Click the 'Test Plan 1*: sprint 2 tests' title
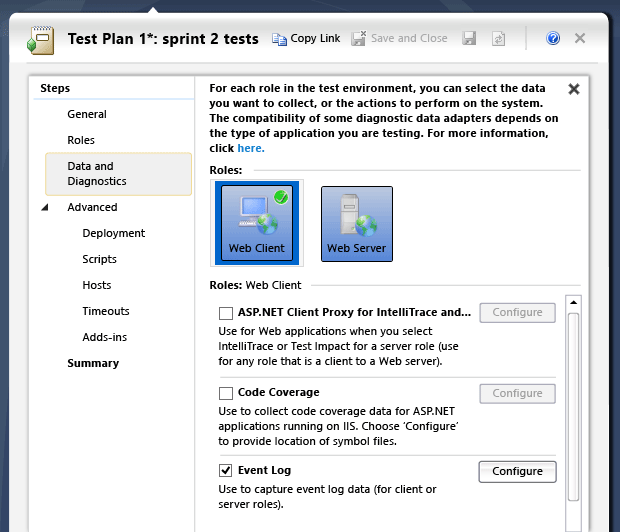 [x=163, y=39]
